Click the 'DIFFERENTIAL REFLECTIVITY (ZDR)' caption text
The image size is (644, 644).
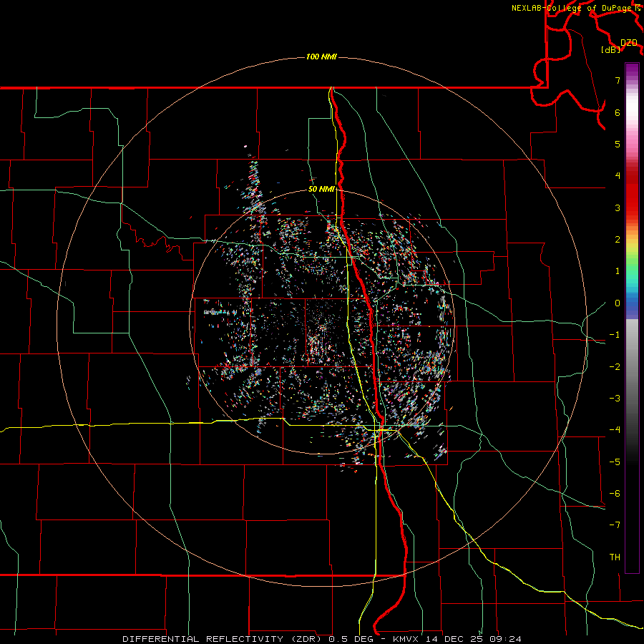222,639
